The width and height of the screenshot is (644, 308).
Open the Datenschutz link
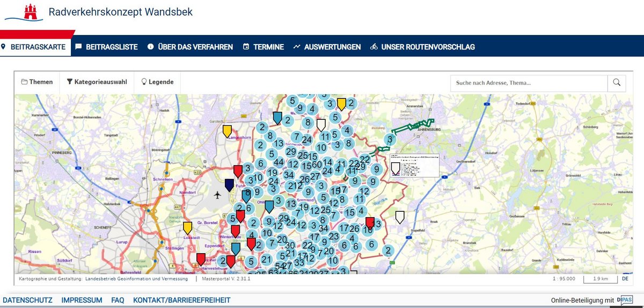[x=28, y=300]
